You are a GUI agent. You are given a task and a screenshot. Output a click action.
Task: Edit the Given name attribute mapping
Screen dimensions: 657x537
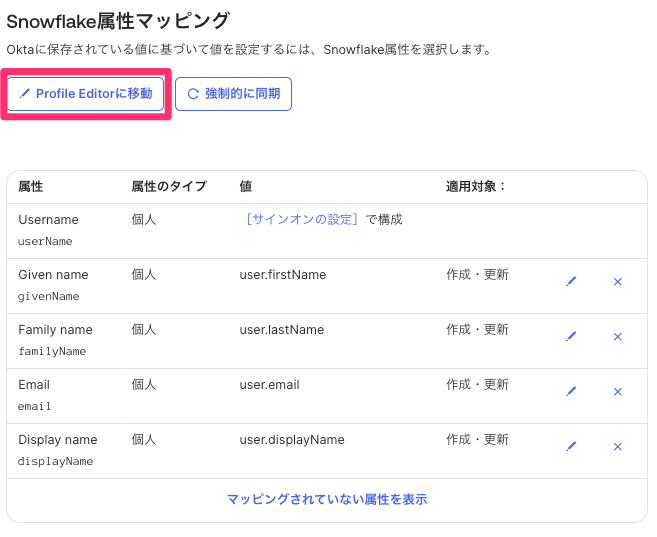click(571, 282)
